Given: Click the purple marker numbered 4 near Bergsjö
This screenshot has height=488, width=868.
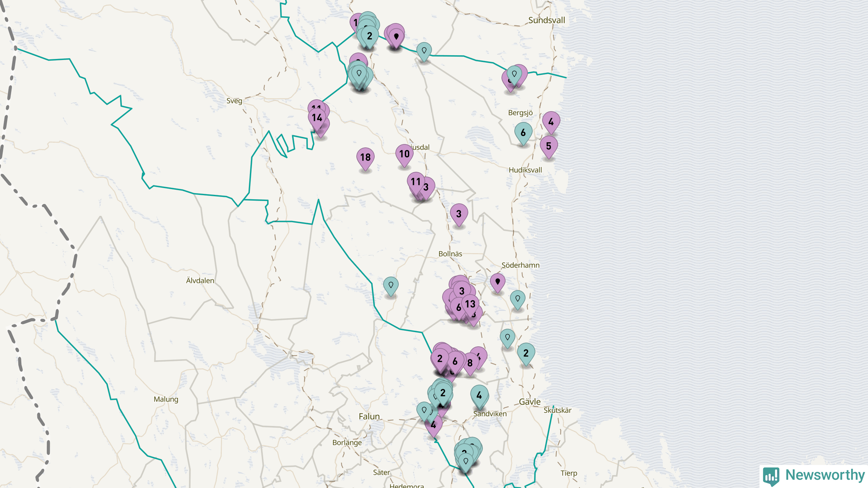Looking at the screenshot, I should (x=551, y=123).
